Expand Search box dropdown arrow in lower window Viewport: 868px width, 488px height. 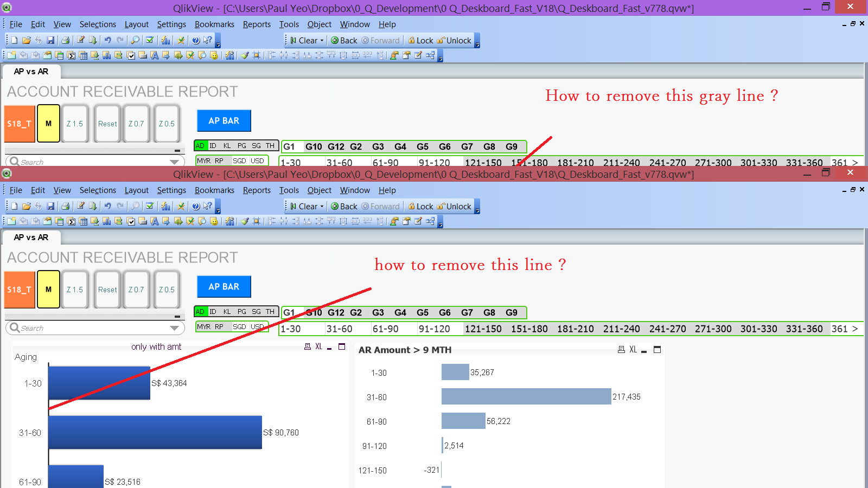174,328
